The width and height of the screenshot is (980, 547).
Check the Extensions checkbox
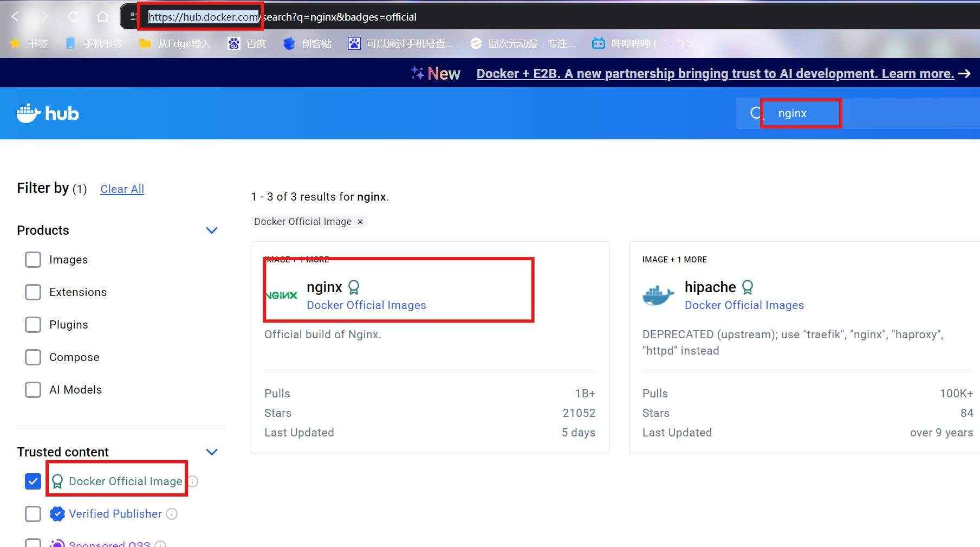pos(33,292)
